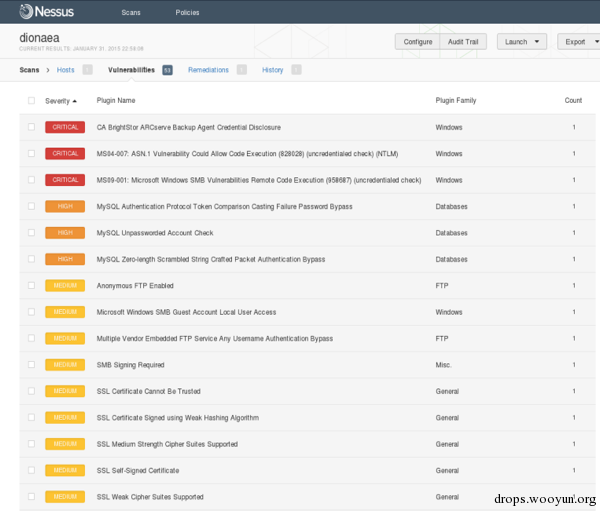Click the MEDIUM badge for Anonymous FTP Enabled
This screenshot has height=511, width=600.
pos(65,286)
